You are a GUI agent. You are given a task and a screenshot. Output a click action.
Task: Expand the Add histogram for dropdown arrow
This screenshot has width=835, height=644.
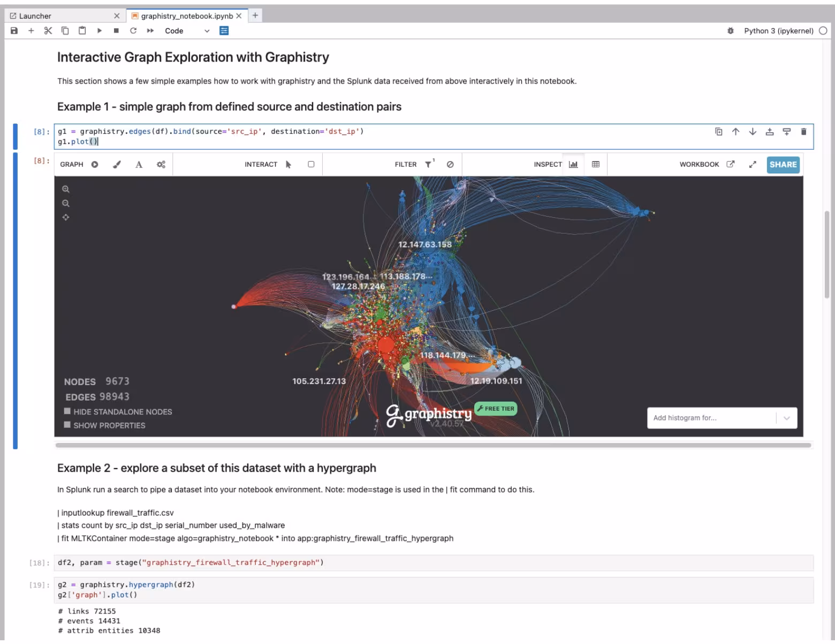coord(786,418)
